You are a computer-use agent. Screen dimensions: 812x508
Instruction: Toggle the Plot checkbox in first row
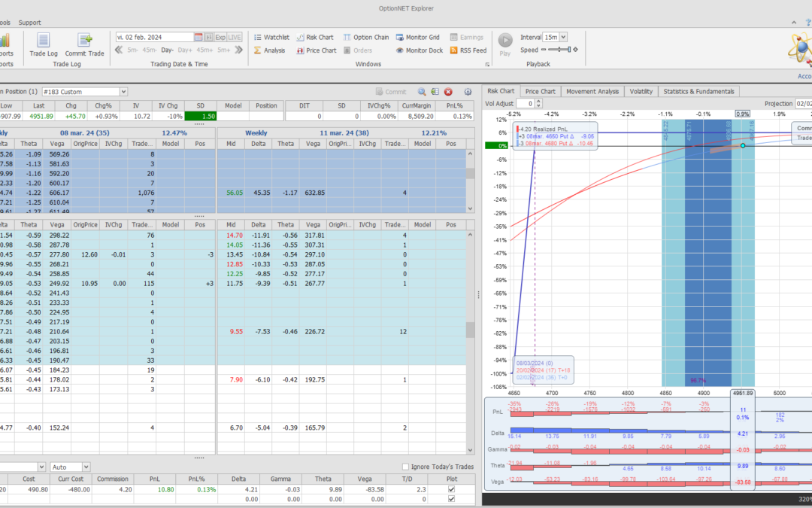tap(452, 489)
